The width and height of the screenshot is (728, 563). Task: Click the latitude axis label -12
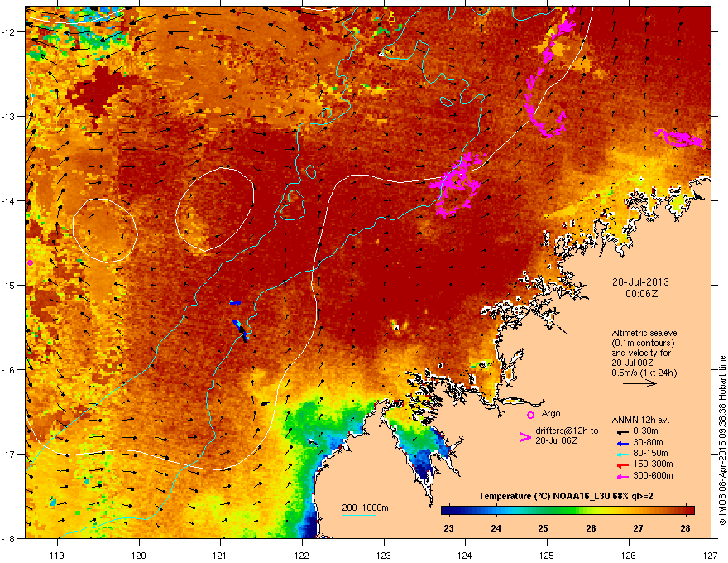[x=8, y=32]
